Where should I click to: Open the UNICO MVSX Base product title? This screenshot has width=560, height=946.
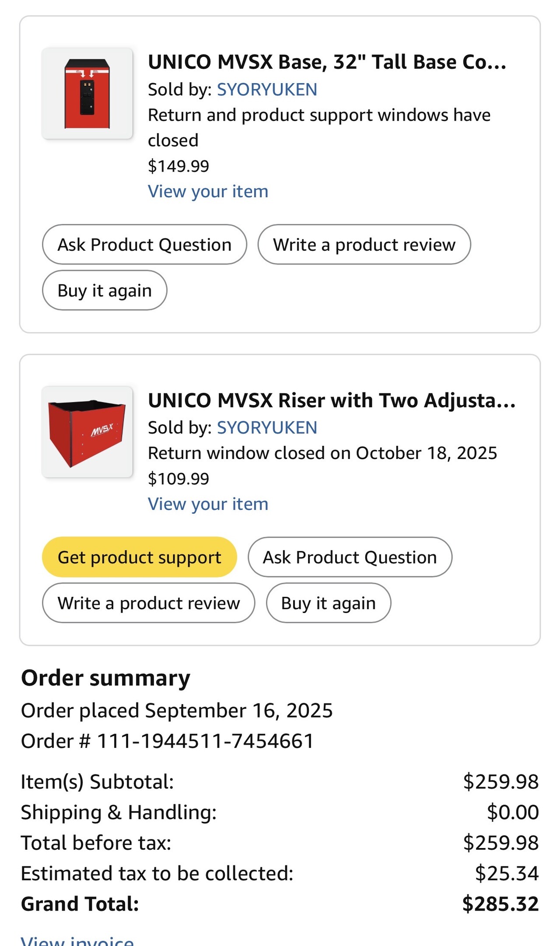pos(327,62)
